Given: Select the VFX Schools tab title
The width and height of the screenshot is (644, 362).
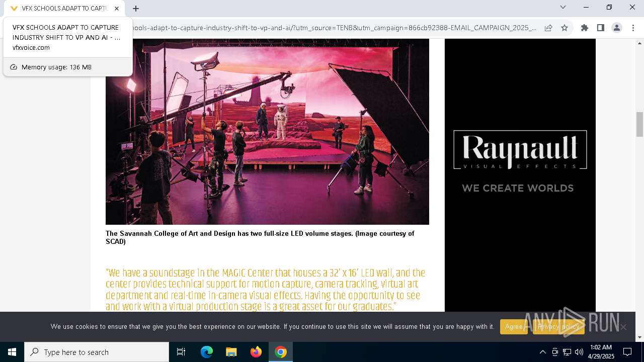Looking at the screenshot, I should coord(64,9).
